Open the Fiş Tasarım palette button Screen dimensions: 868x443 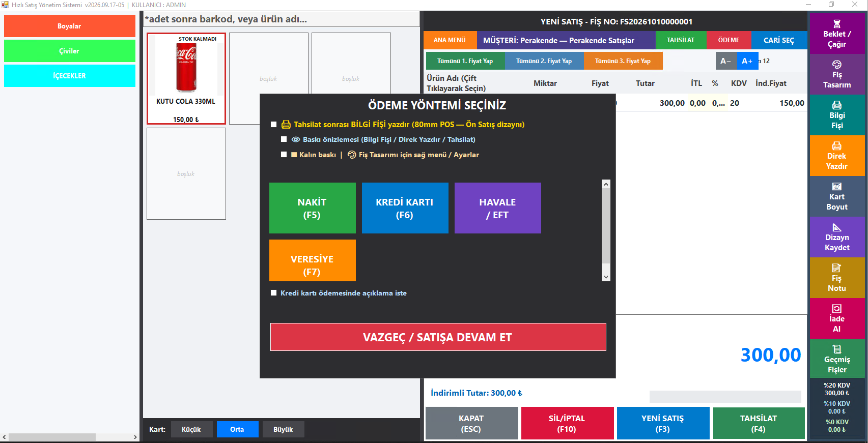pyautogui.click(x=837, y=74)
